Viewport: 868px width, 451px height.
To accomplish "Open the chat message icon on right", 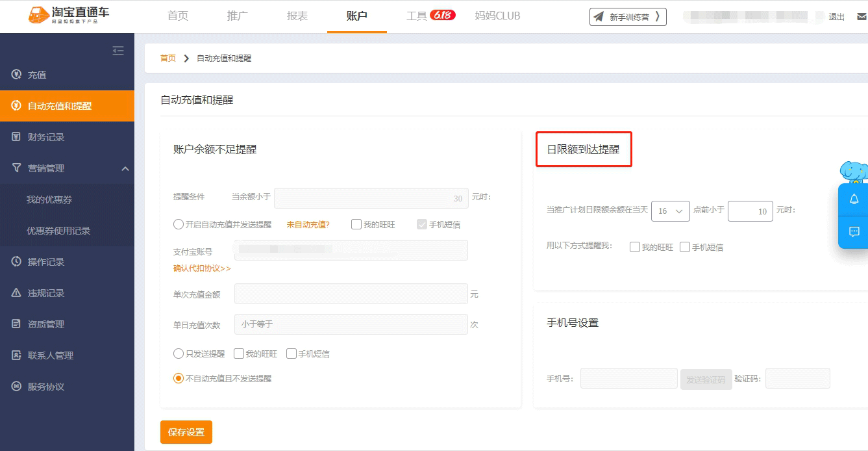I will point(854,232).
